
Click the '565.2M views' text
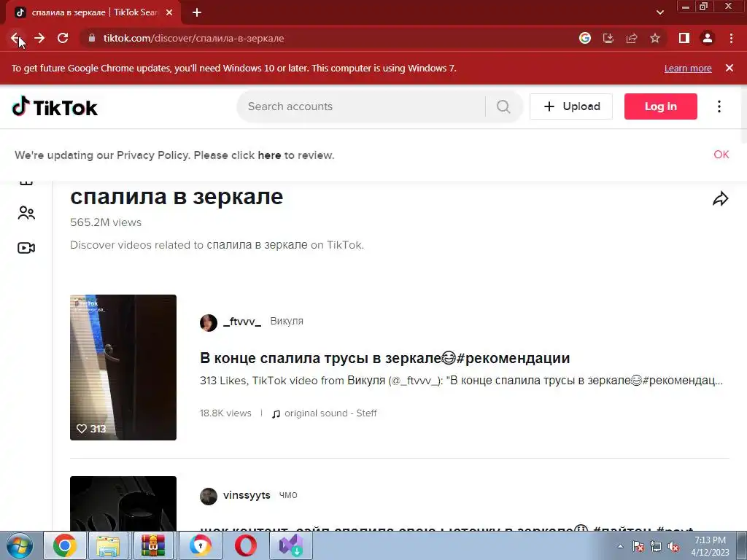pos(106,222)
